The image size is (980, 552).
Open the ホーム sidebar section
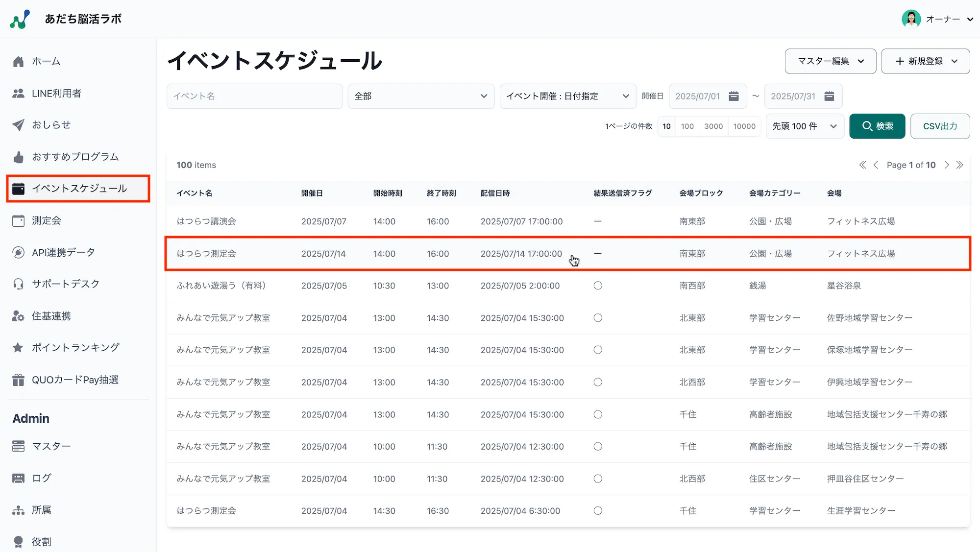coord(46,61)
